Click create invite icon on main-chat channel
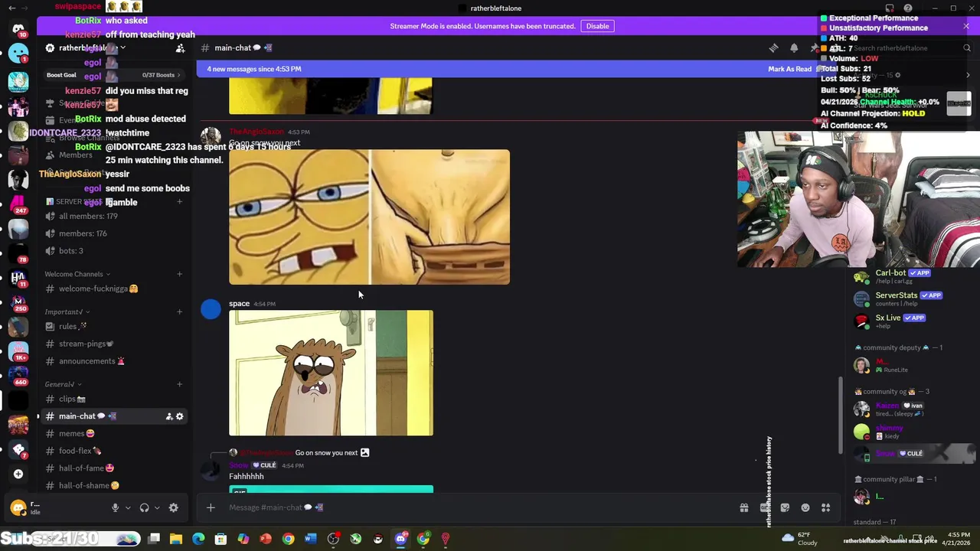This screenshot has width=980, height=551. (x=169, y=416)
